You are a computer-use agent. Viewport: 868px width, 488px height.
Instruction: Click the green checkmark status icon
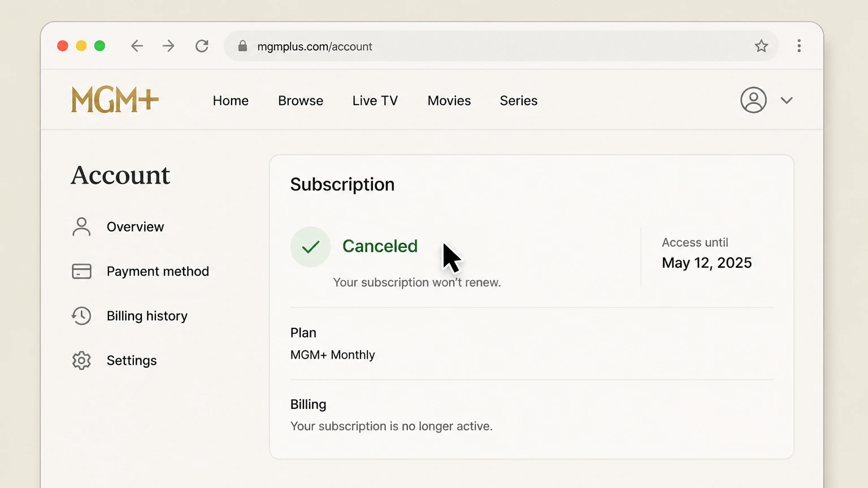tap(310, 247)
